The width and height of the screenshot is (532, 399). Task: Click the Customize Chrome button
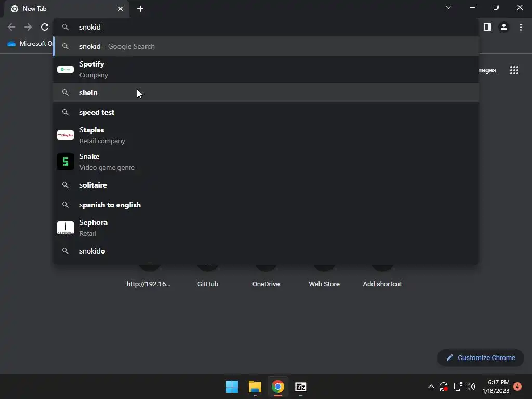(x=481, y=358)
